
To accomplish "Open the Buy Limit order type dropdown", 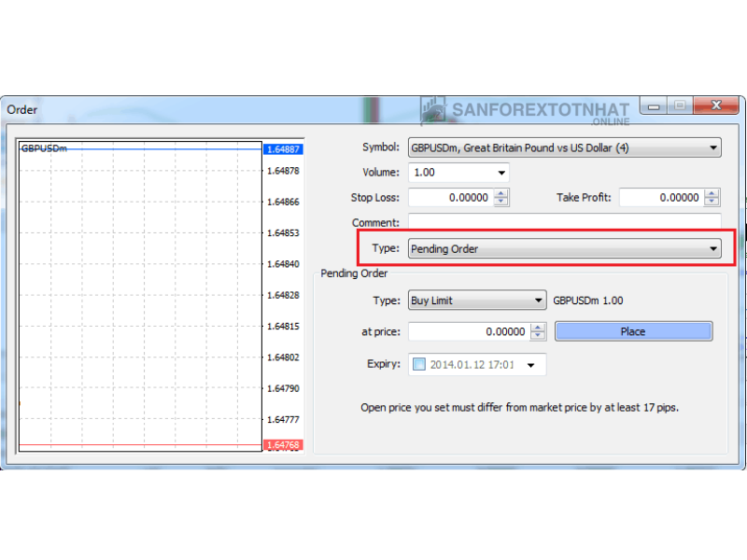I will point(477,301).
